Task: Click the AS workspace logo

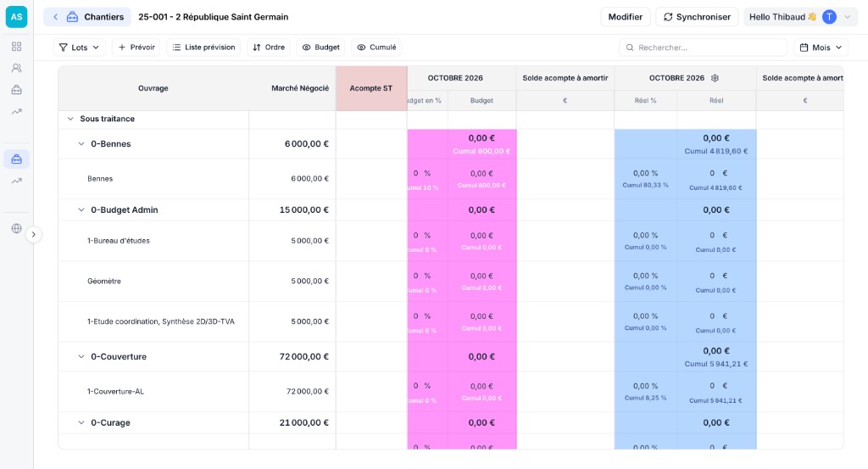Action: pyautogui.click(x=17, y=17)
